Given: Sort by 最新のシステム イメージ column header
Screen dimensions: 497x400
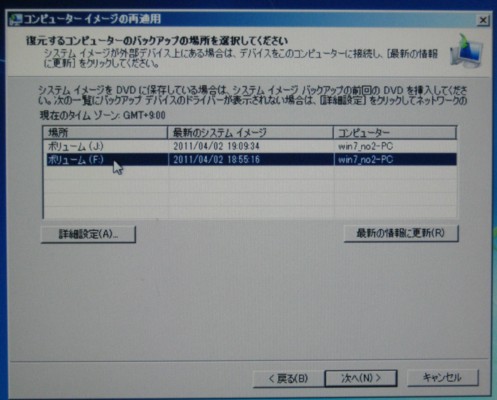Looking at the screenshot, I should pos(250,133).
